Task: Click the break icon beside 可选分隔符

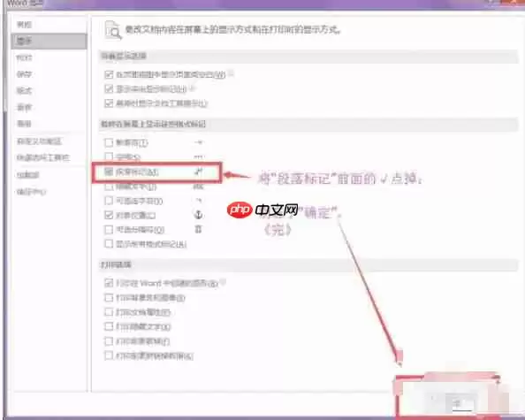Action: click(x=198, y=229)
